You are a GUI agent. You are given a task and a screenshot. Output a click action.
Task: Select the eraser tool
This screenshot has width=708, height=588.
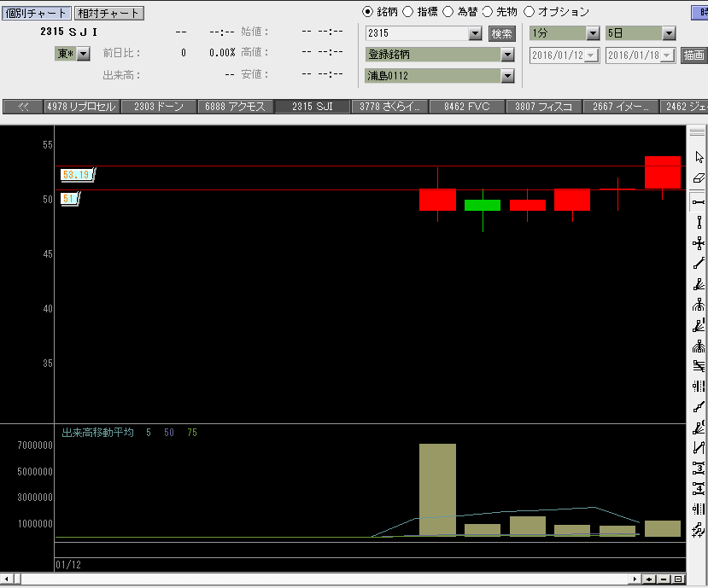point(699,178)
